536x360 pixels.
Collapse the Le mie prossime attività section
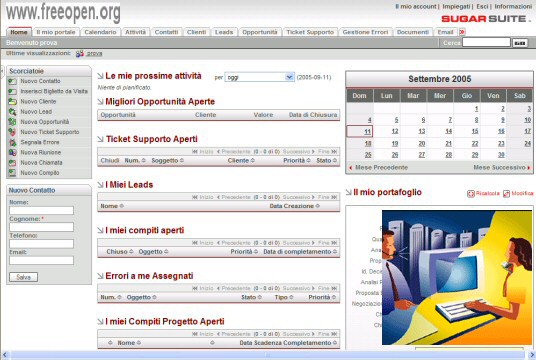coord(100,76)
